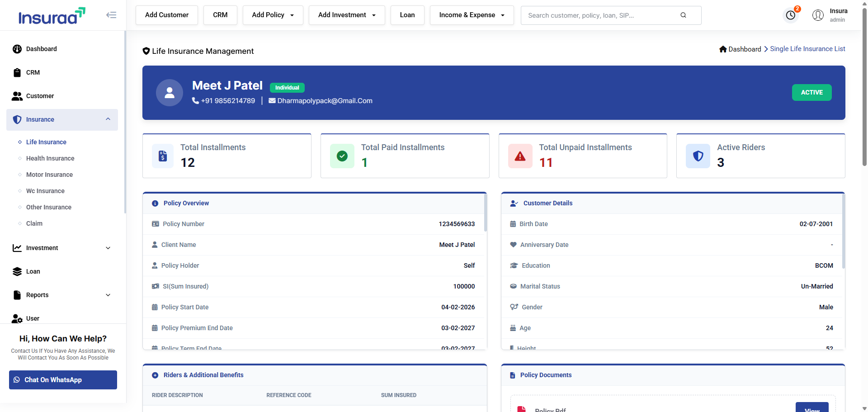Click Birth Date value 02-07-2001
The image size is (868, 412).
[x=816, y=224]
